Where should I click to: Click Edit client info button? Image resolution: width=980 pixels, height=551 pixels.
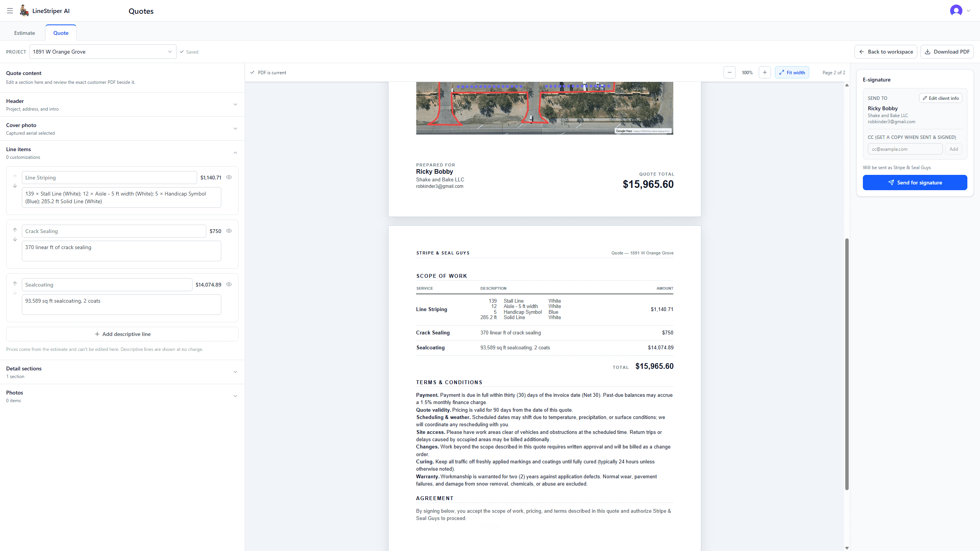(941, 98)
